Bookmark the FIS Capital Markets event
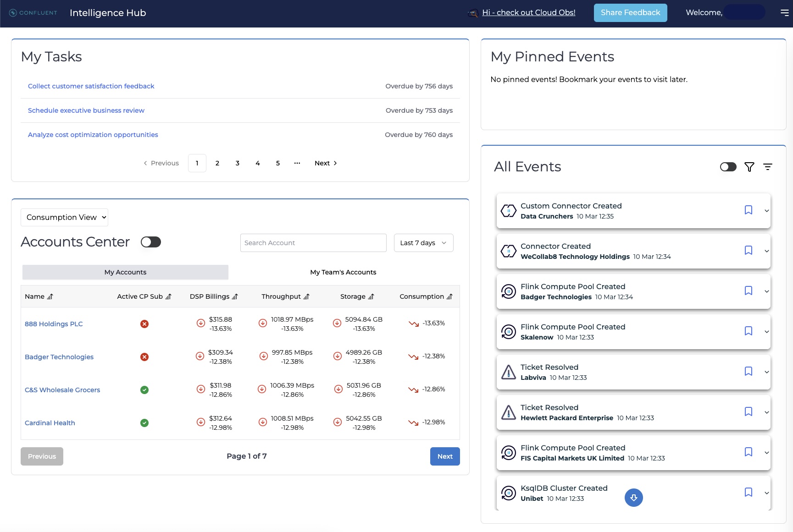This screenshot has height=532, width=793. point(749,452)
